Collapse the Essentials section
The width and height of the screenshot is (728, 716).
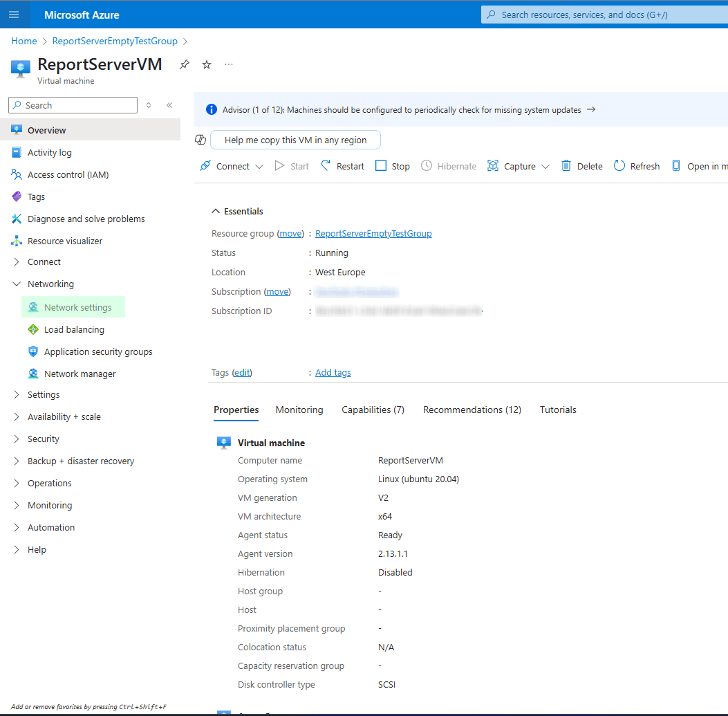point(216,212)
